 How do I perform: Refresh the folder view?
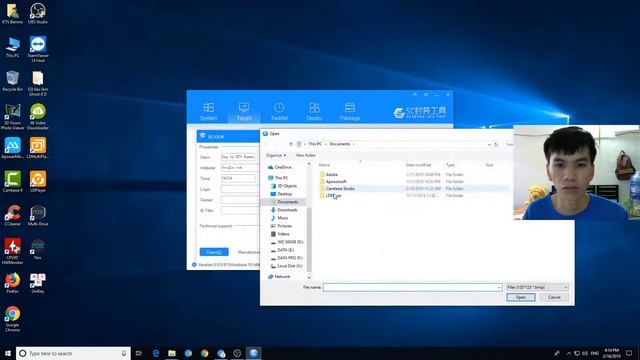point(496,144)
